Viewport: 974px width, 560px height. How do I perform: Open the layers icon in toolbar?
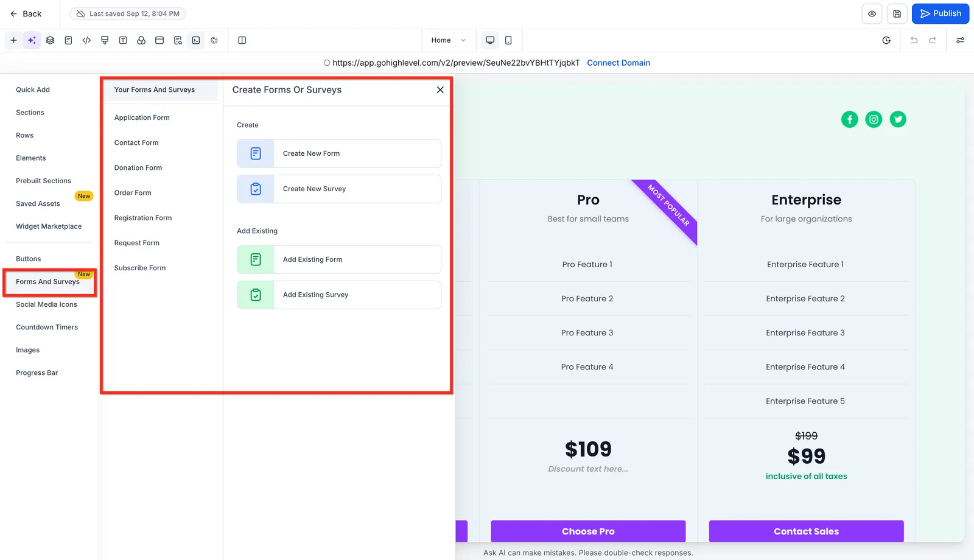click(50, 40)
